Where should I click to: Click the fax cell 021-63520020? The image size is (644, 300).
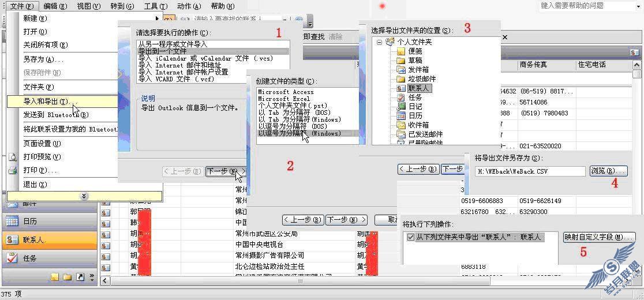[546, 146]
